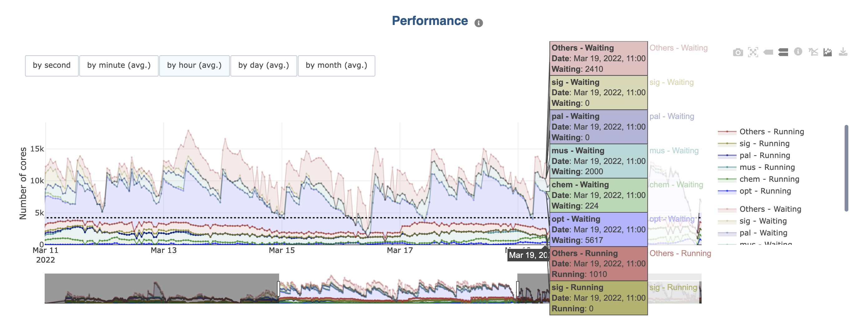This screenshot has width=868, height=321.
Task: Switch to 'by second' view
Action: pos(52,66)
